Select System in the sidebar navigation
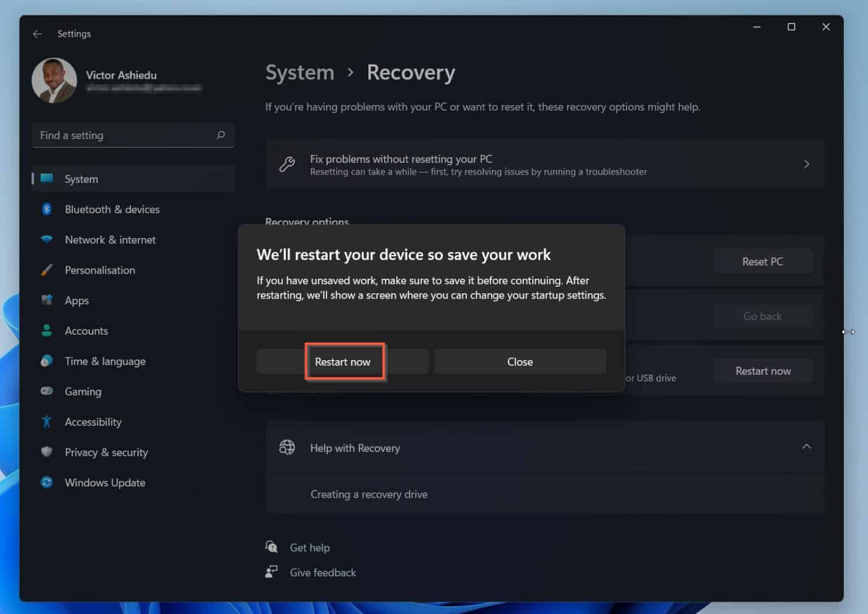 [81, 179]
